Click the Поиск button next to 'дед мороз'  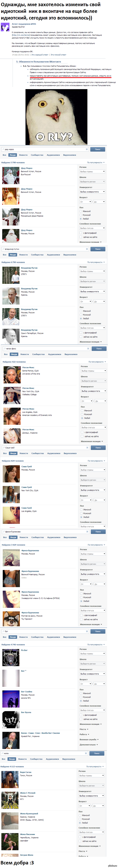tap(97, 149)
